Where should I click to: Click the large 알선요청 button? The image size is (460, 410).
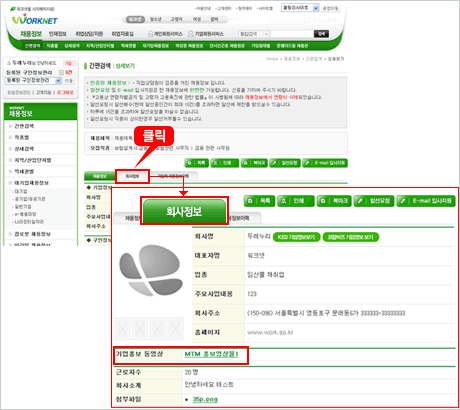374,201
